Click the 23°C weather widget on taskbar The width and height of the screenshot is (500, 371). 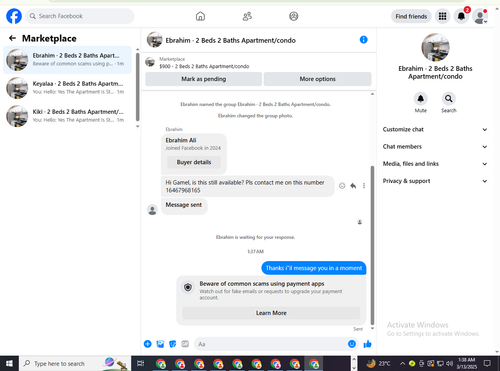379,363
